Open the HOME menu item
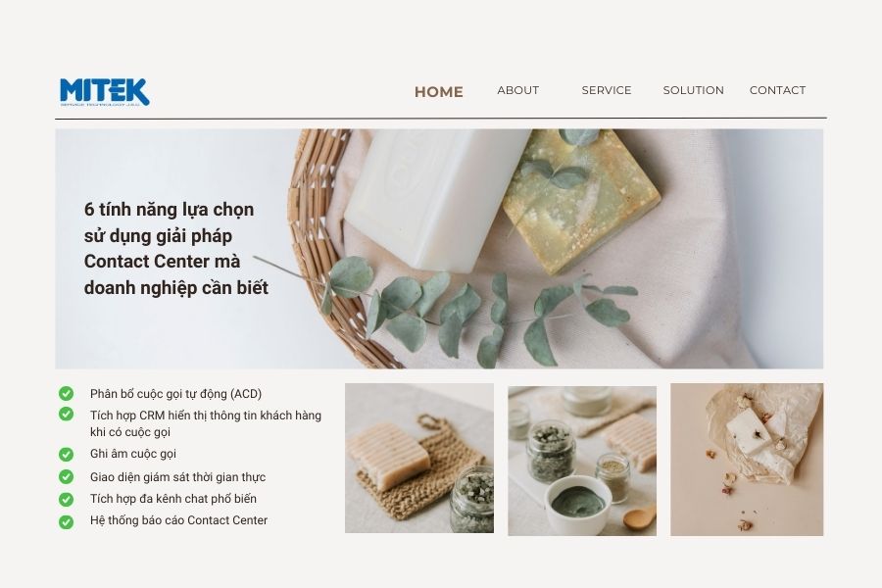The width and height of the screenshot is (882, 588). coord(439,92)
